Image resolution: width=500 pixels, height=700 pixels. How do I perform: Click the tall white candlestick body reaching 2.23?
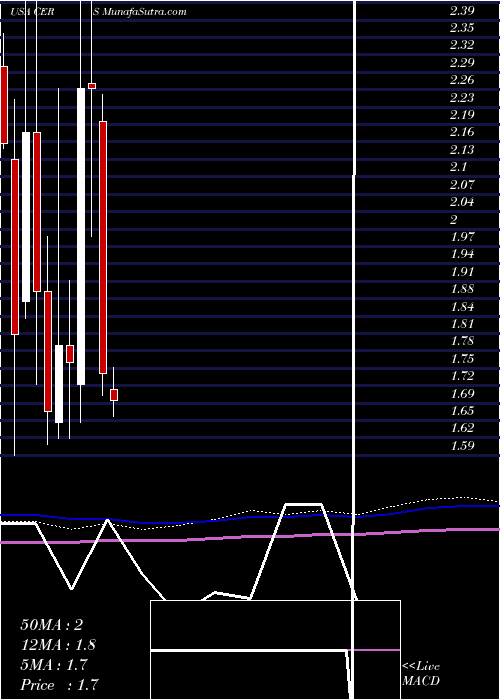(x=81, y=236)
